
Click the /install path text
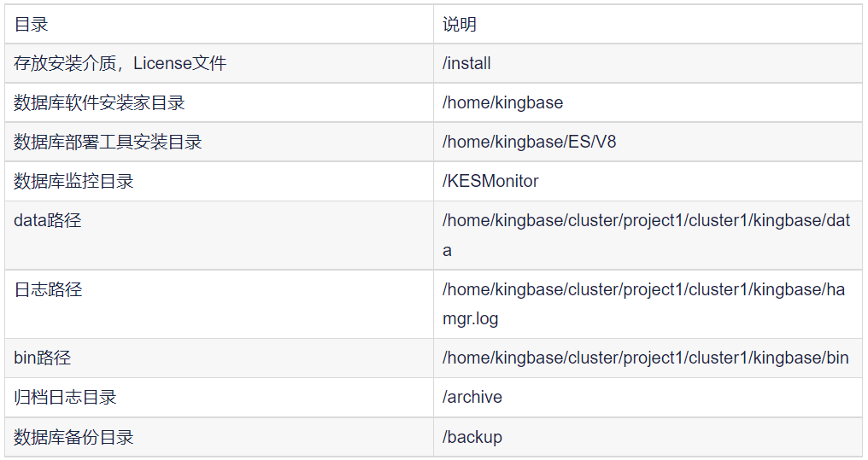coord(466,64)
